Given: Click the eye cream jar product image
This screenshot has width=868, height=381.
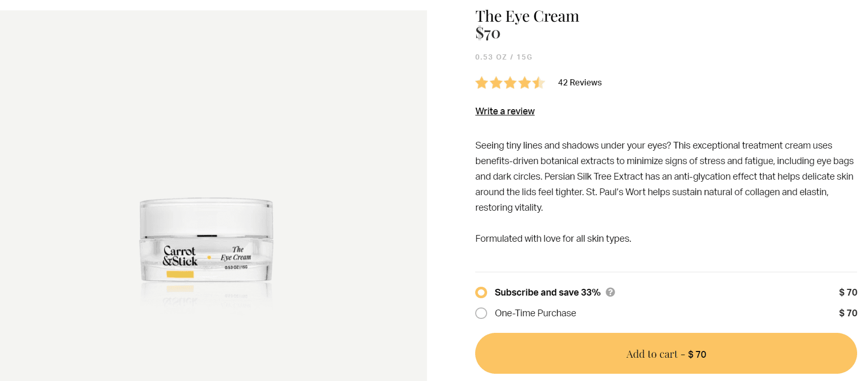Looking at the screenshot, I should pos(206,240).
